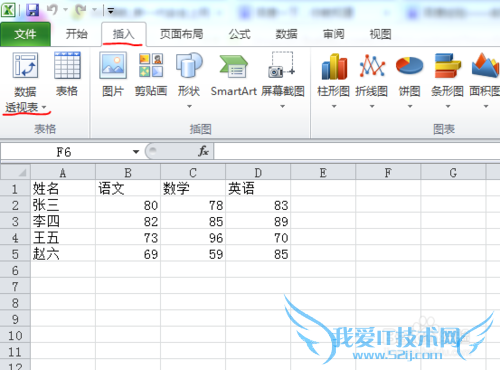Viewport: 500px width, 370px height.
Task: Select row 10 header
Action: click(x=15, y=336)
